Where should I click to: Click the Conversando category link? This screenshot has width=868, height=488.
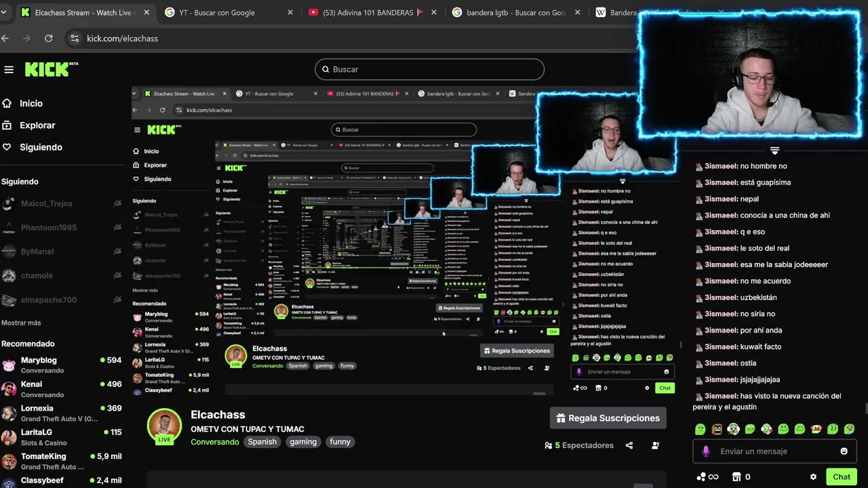coord(215,442)
